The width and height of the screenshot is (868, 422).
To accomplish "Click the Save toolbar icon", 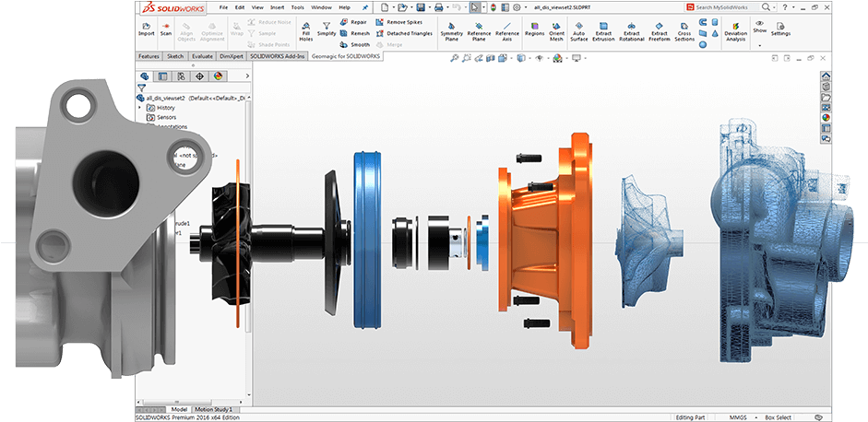I will click(421, 7).
